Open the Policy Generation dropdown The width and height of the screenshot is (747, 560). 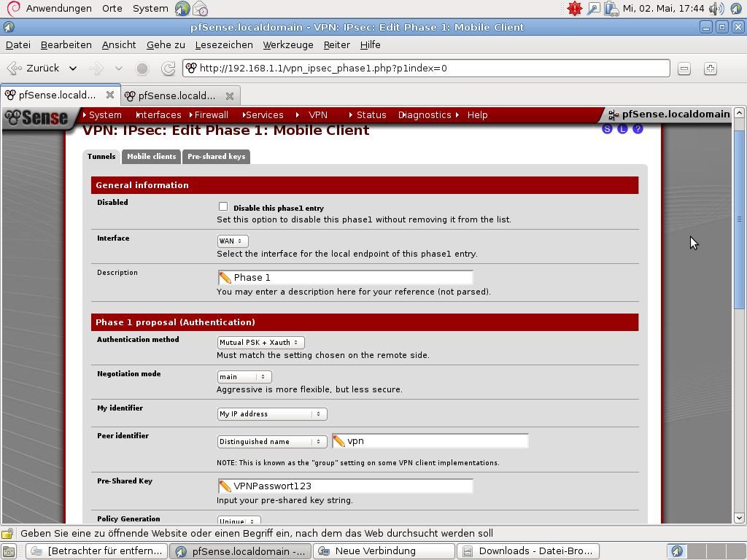click(239, 521)
